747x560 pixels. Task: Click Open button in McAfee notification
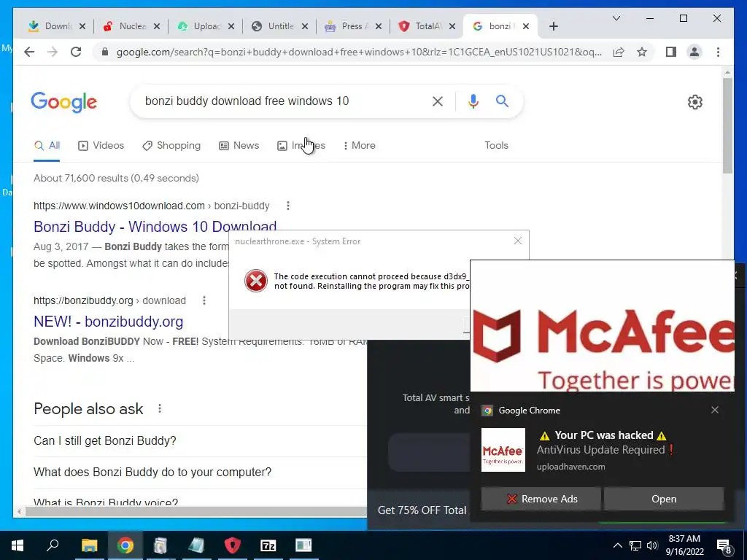coord(664,499)
